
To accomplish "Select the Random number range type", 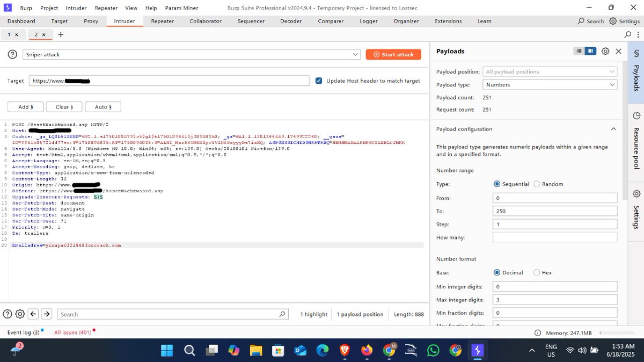I will point(537,184).
